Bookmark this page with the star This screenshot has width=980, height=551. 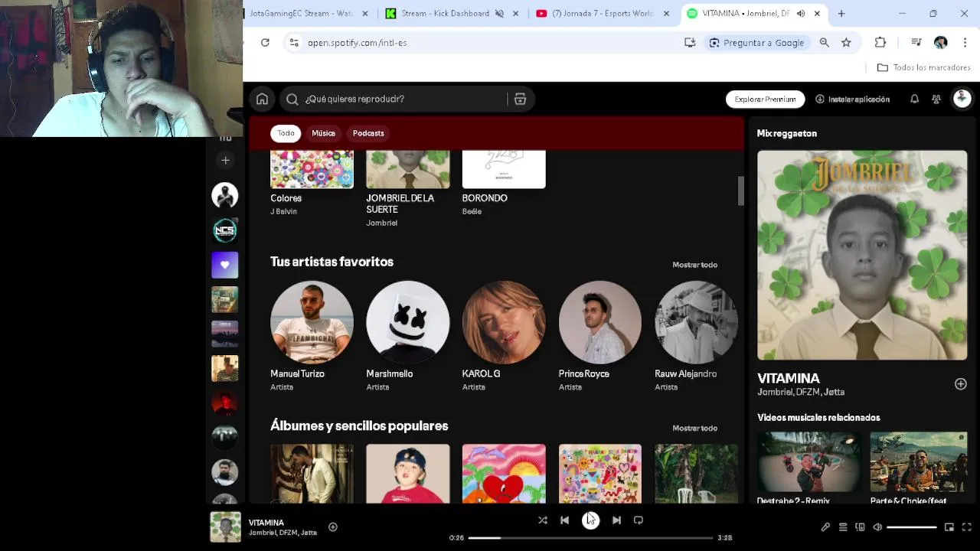[846, 43]
